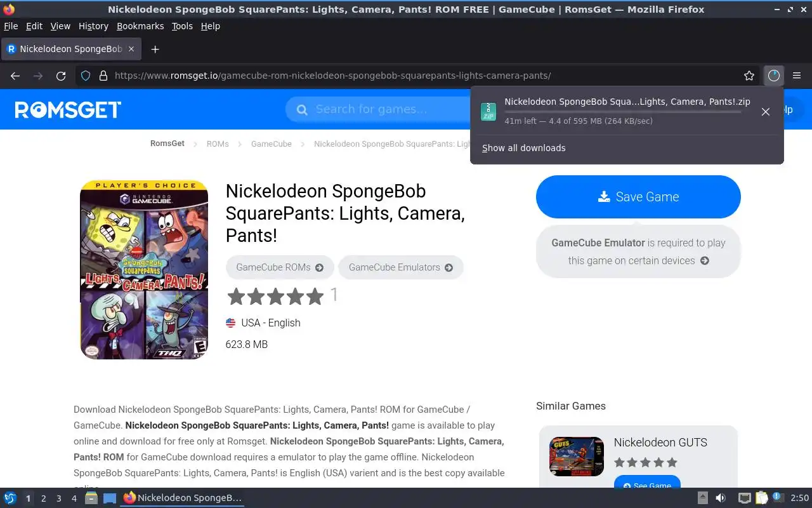This screenshot has height=508, width=812.
Task: Click the SpongeBob game cover thumbnail
Action: [x=144, y=270]
